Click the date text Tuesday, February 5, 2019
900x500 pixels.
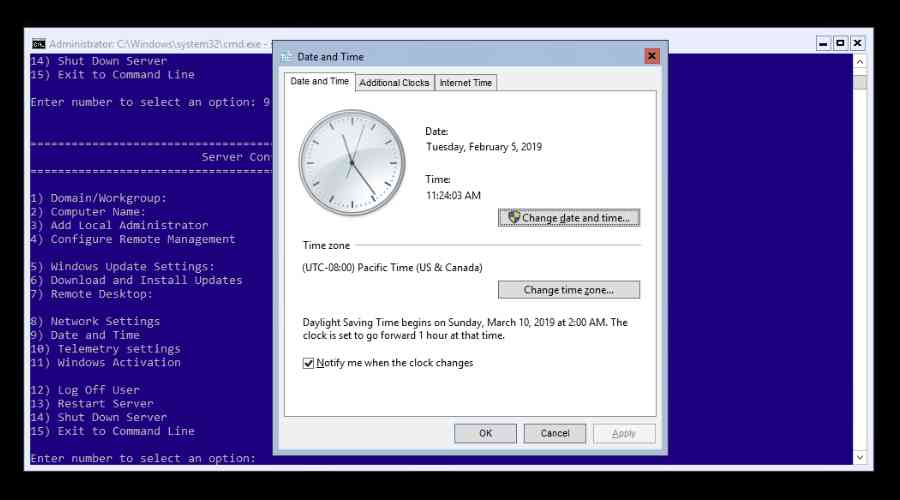(484, 147)
